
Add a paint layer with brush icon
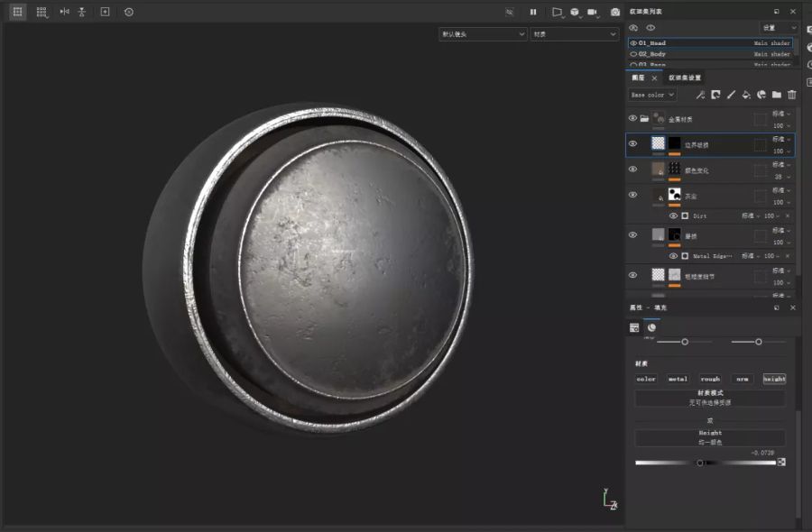[x=731, y=95]
